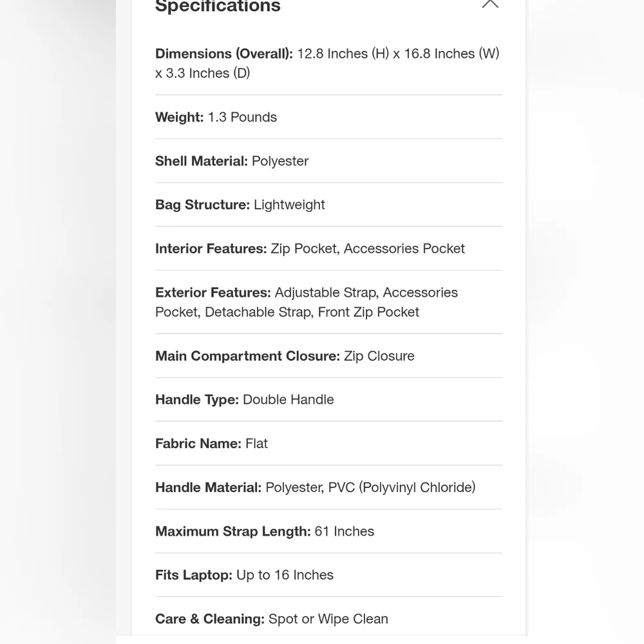
Task: Click the Handle Type Double Handle row
Action: pyautogui.click(x=328, y=400)
